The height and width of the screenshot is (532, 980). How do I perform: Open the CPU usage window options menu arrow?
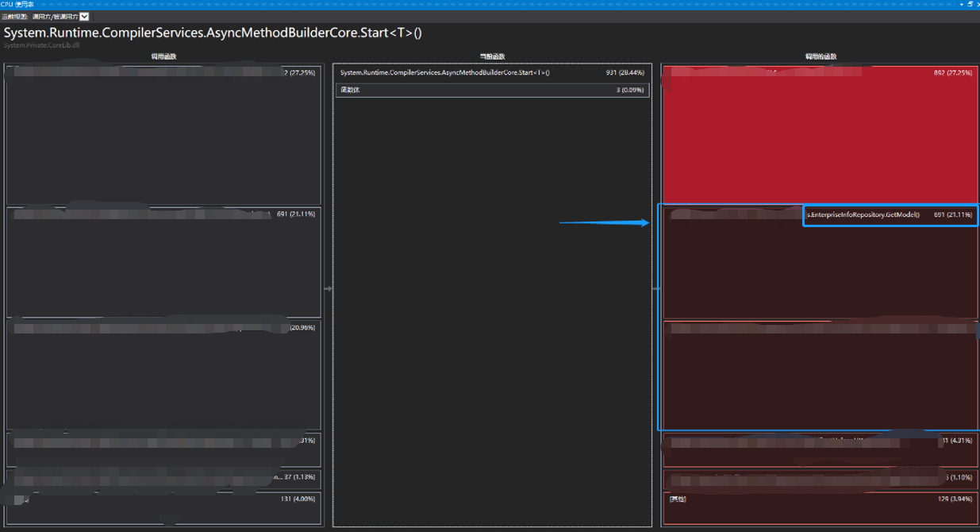[960, 4]
